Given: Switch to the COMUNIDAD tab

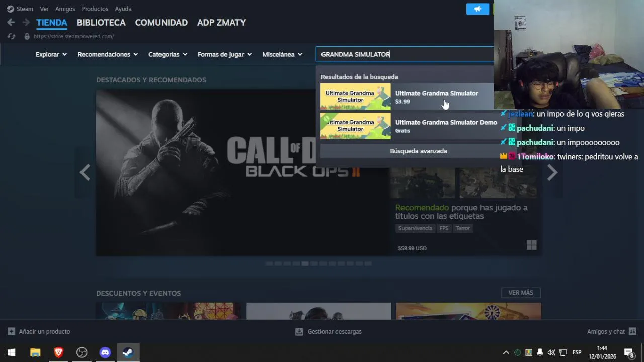Looking at the screenshot, I should (x=162, y=22).
